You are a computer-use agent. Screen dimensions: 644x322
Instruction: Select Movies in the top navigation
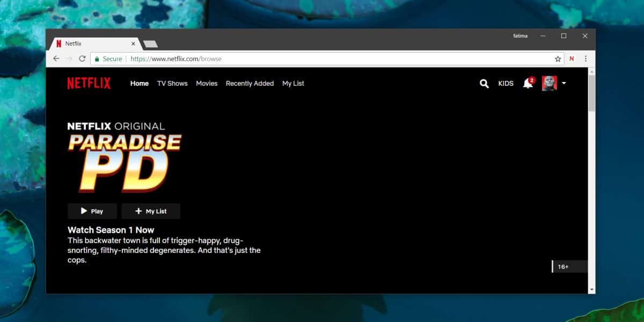click(207, 84)
